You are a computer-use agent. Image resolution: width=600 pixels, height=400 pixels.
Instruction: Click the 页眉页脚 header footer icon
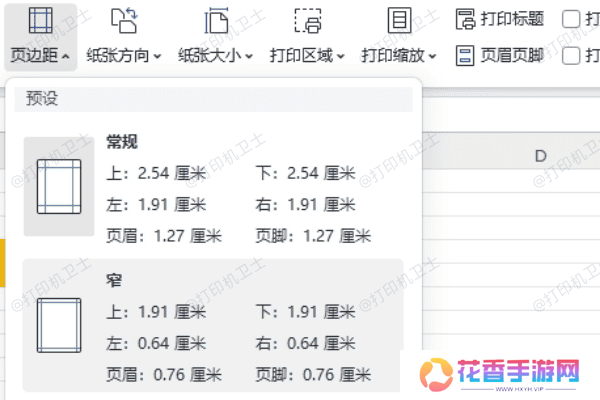[x=465, y=56]
